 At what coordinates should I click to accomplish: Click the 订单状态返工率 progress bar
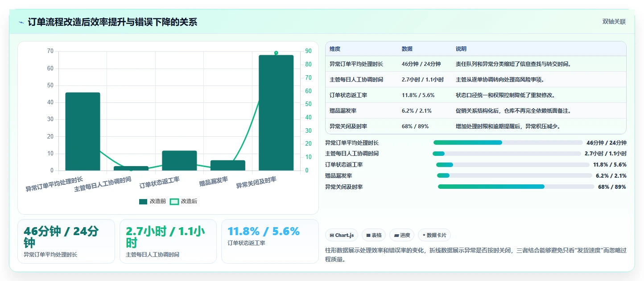[513, 165]
